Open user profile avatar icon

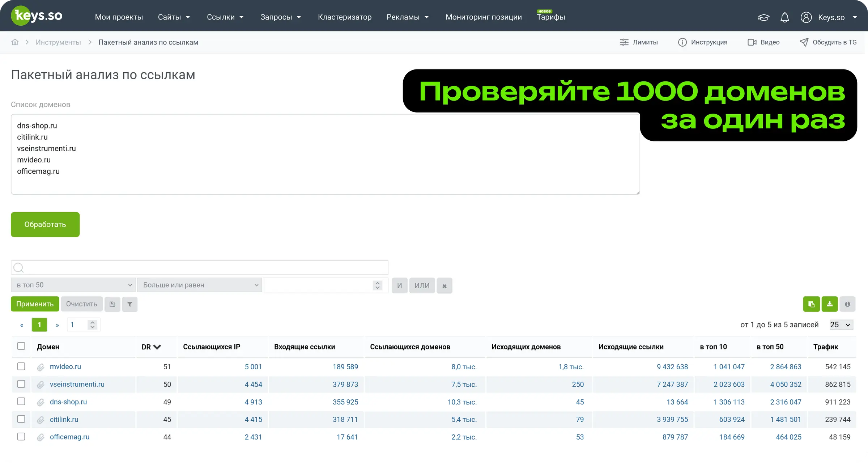tap(806, 17)
